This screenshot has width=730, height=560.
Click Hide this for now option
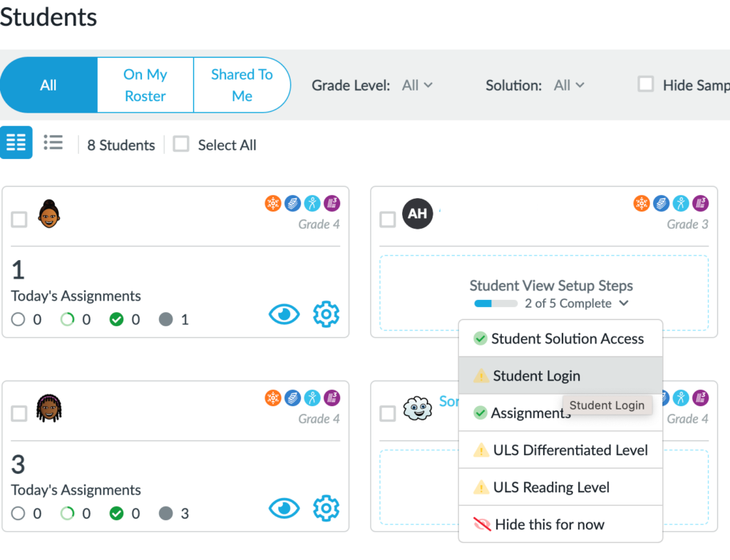click(x=549, y=525)
